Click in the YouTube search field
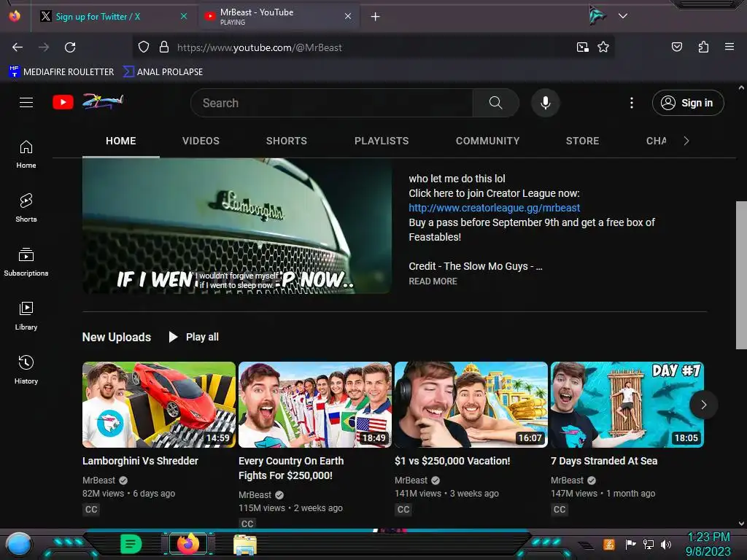The height and width of the screenshot is (560, 747). [x=332, y=103]
